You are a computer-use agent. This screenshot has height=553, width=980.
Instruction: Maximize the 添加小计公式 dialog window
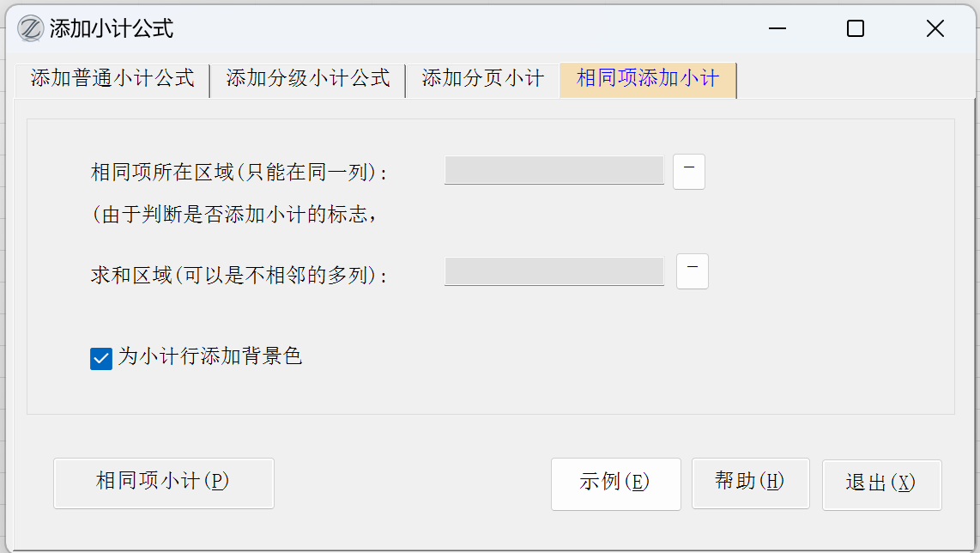(x=855, y=29)
